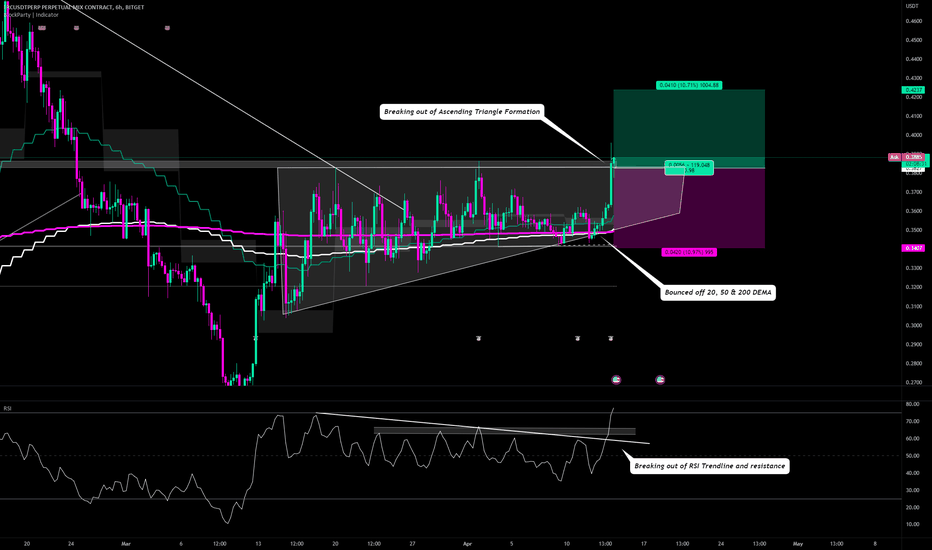Viewport: 932px width, 550px height.
Task: Select the 'Breaking out of Ascending Triangle Formation' callout
Action: point(462,112)
